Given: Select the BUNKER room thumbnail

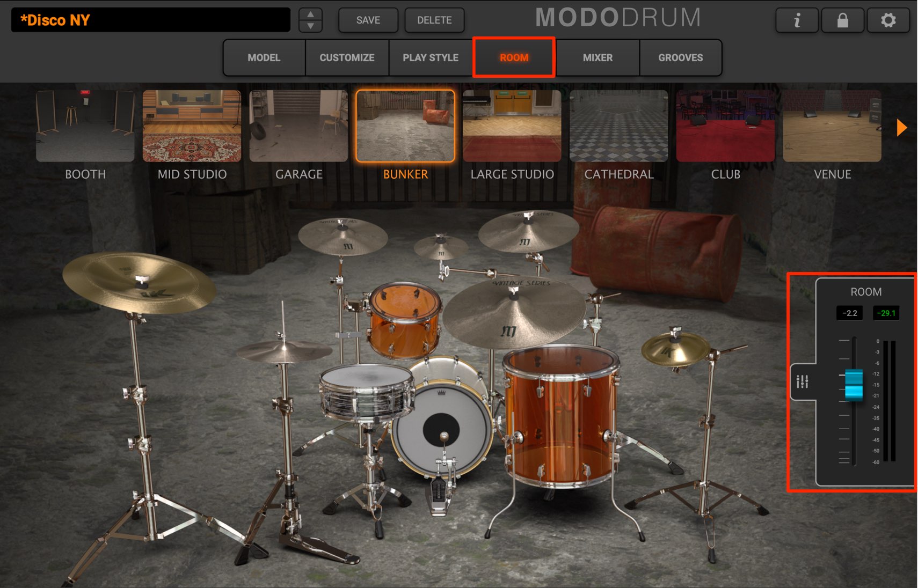Looking at the screenshot, I should pyautogui.click(x=405, y=126).
